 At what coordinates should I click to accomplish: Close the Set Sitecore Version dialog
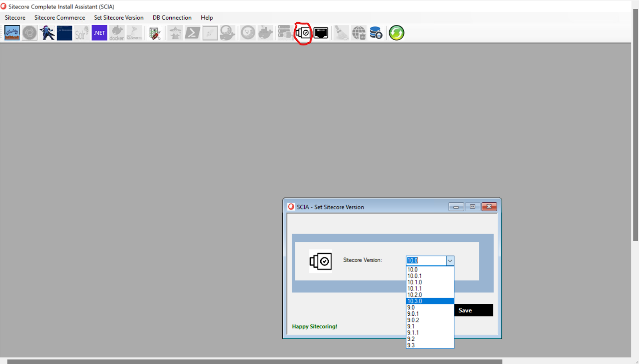point(489,207)
